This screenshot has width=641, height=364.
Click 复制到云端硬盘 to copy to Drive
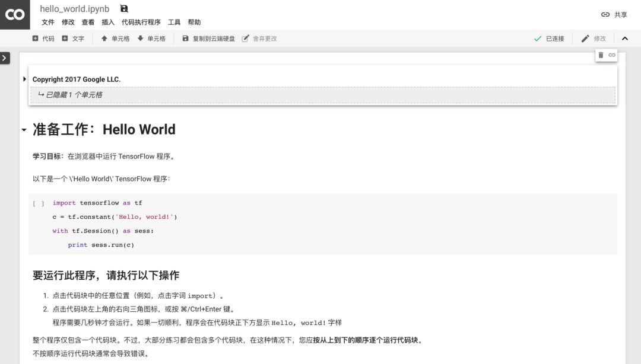coord(208,39)
